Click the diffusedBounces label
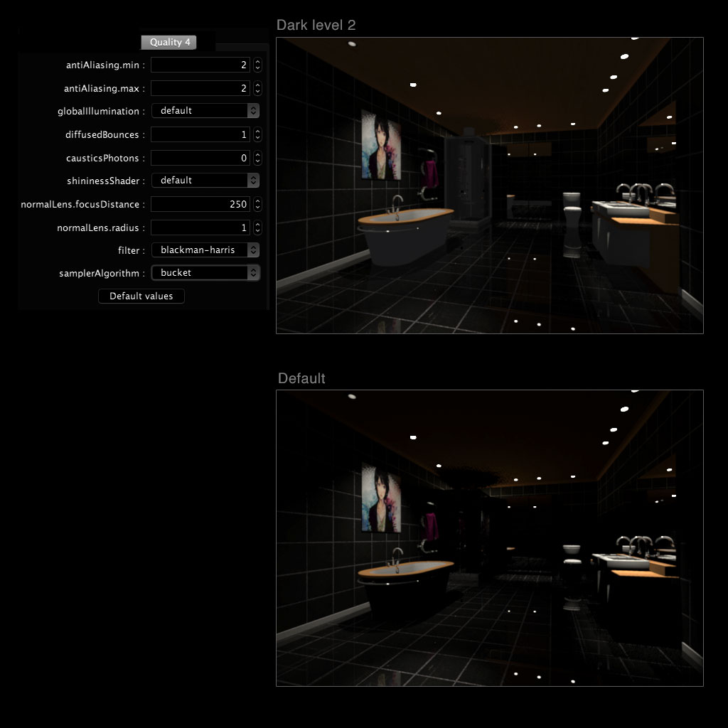Screen dimensions: 728x728 pyautogui.click(x=105, y=134)
